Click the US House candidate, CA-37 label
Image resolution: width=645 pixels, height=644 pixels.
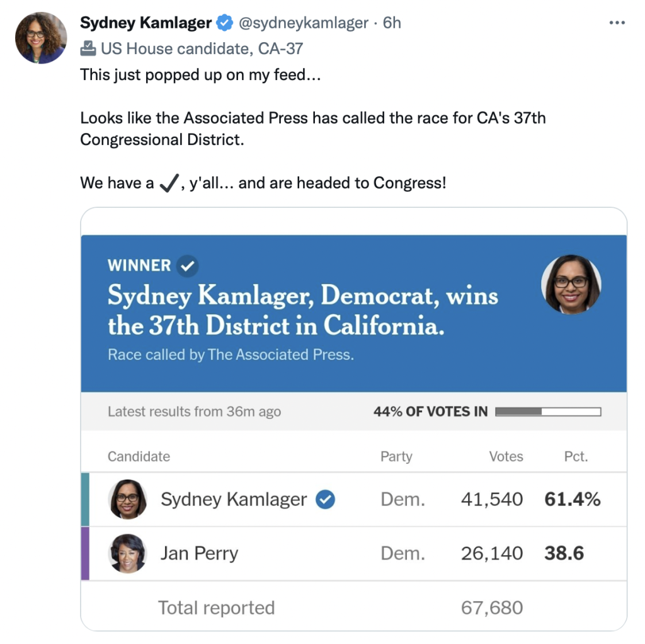tap(202, 49)
